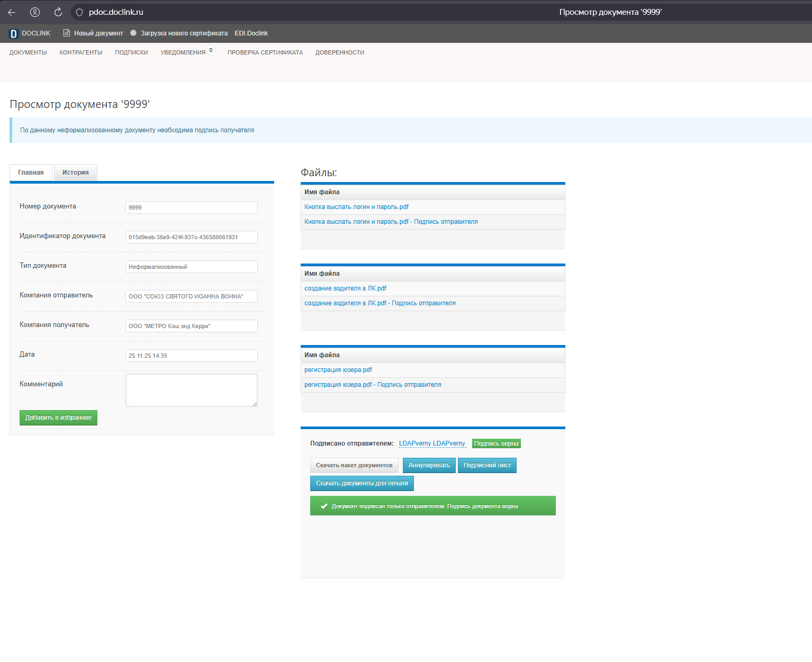Click Скачать пакет документов button
Image resolution: width=812 pixels, height=662 pixels.
click(354, 465)
